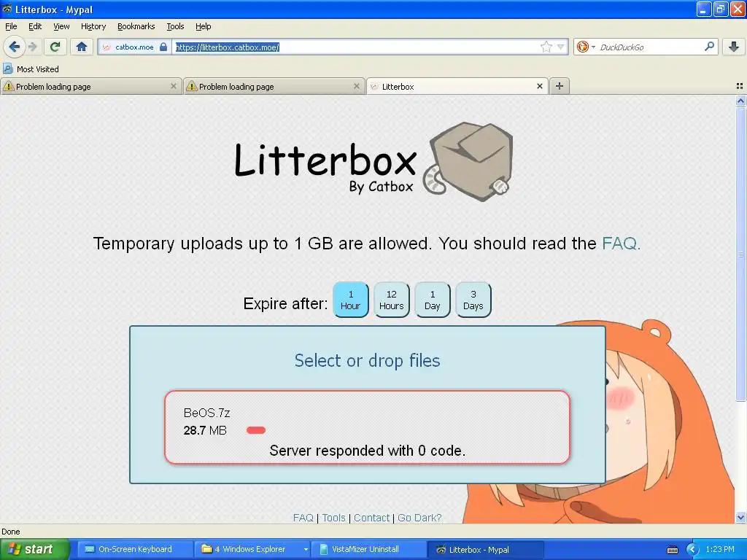
Task: Open the Home page icon
Action: pos(82,47)
